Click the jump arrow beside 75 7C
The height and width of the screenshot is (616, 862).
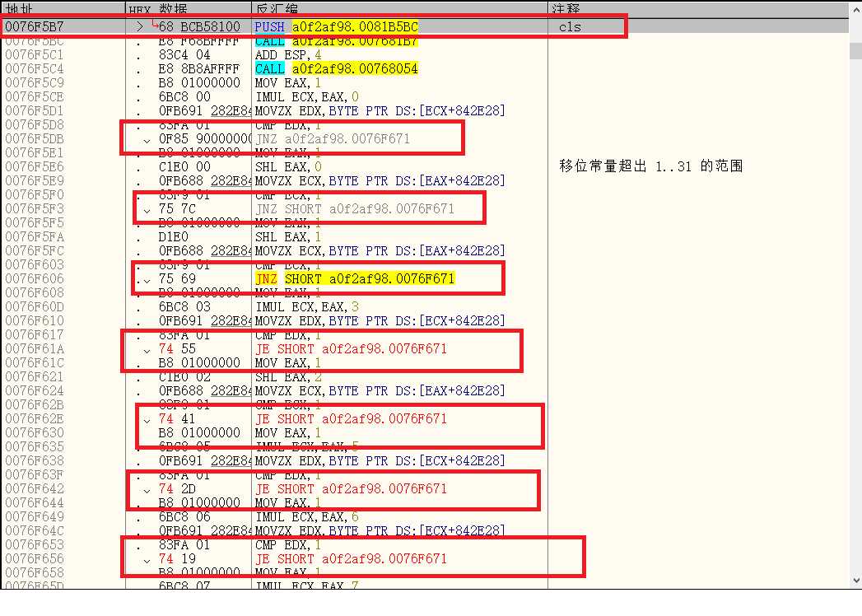coord(147,209)
